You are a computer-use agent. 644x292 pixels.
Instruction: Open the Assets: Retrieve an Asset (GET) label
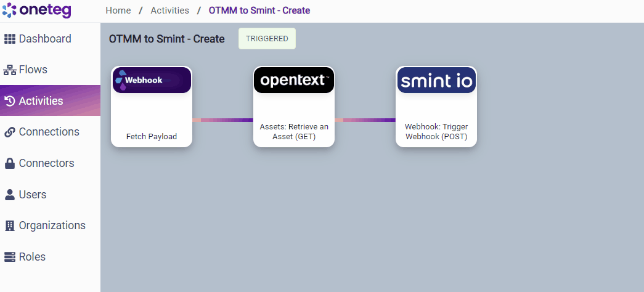point(294,131)
